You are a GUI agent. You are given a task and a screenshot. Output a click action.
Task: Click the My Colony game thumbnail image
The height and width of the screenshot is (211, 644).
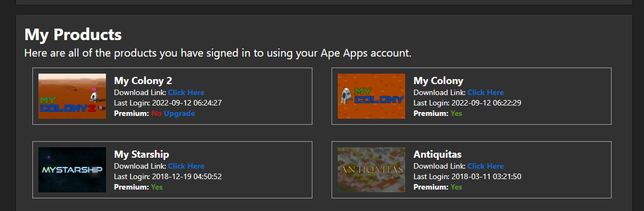(x=371, y=96)
